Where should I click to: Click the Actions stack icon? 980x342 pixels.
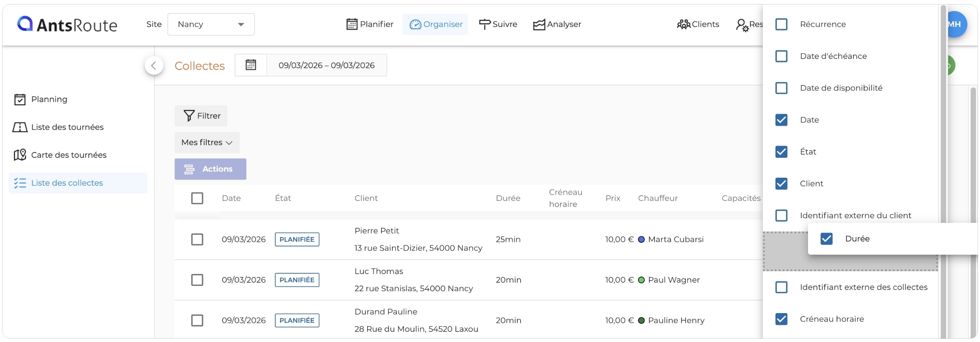pos(189,169)
